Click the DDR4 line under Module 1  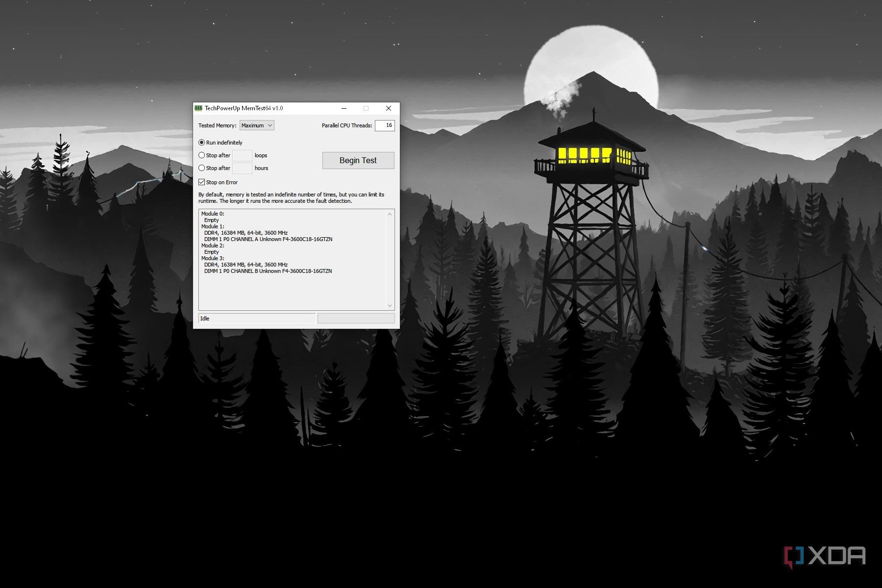[x=246, y=233]
